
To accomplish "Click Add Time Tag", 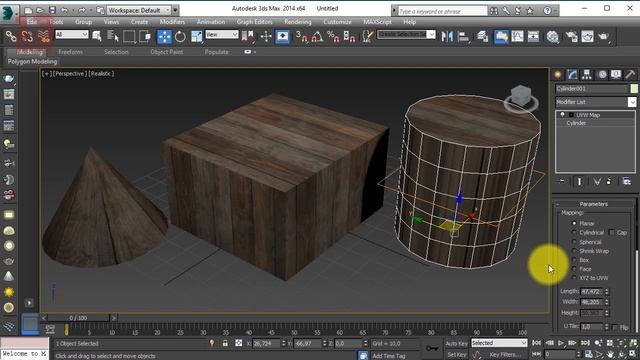I will point(389,356).
